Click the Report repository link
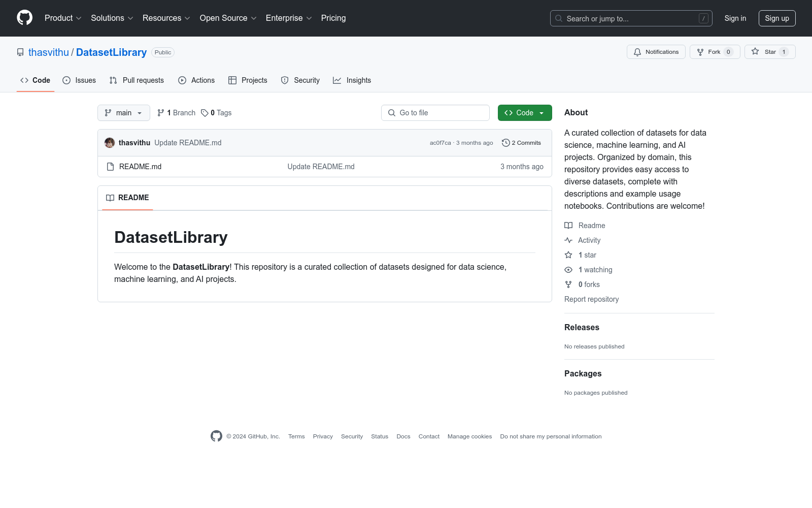The height and width of the screenshot is (508, 812). coord(592,299)
